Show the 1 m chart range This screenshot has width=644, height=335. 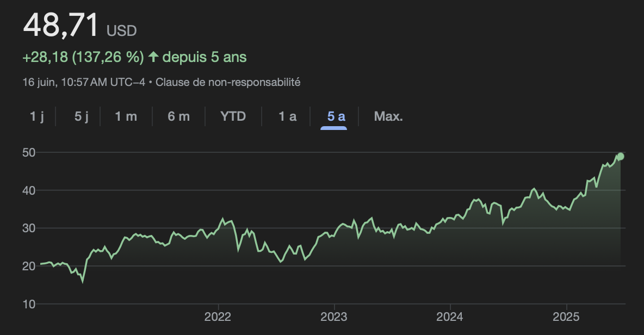[x=126, y=116]
